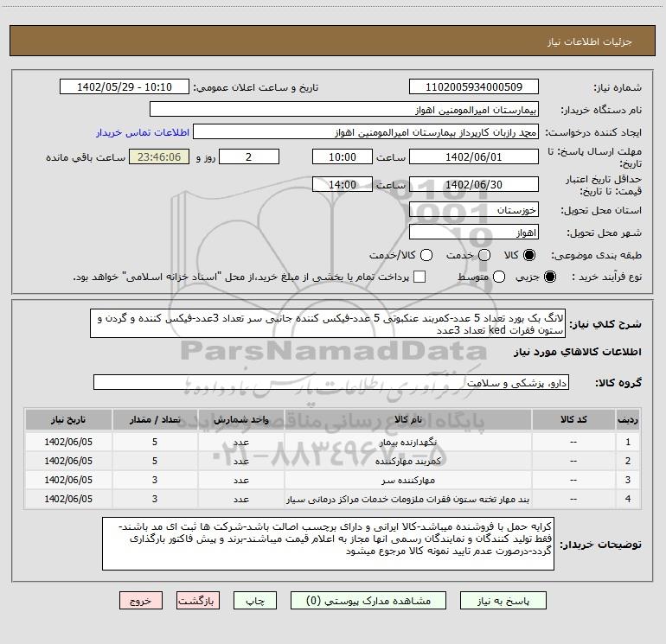
Task: Click the واحد شمارش column header
Action: point(240,419)
